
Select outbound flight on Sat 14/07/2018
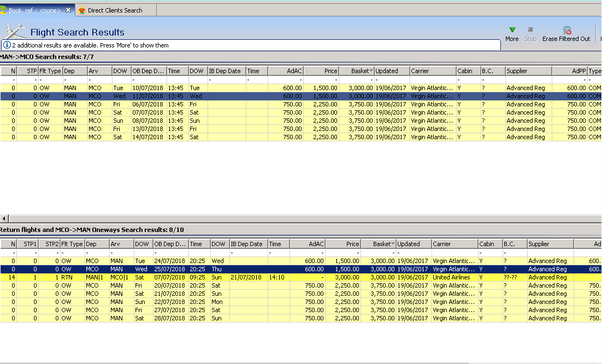(x=147, y=137)
